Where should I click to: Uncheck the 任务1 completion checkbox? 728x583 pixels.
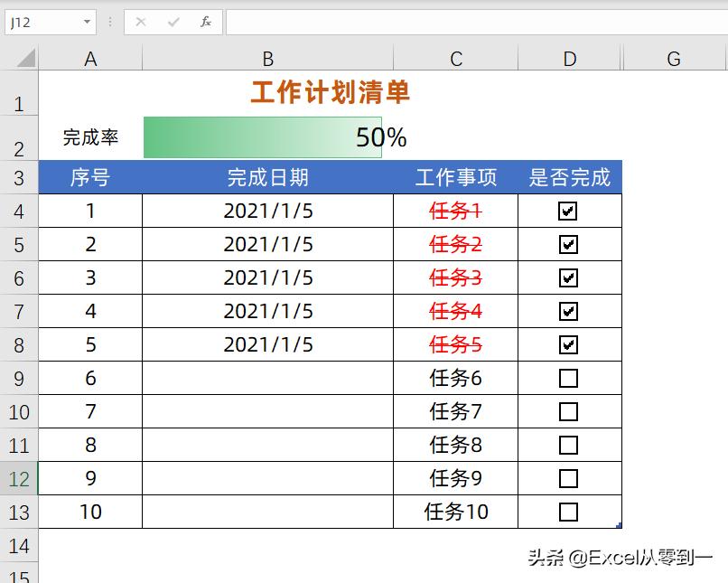[569, 211]
